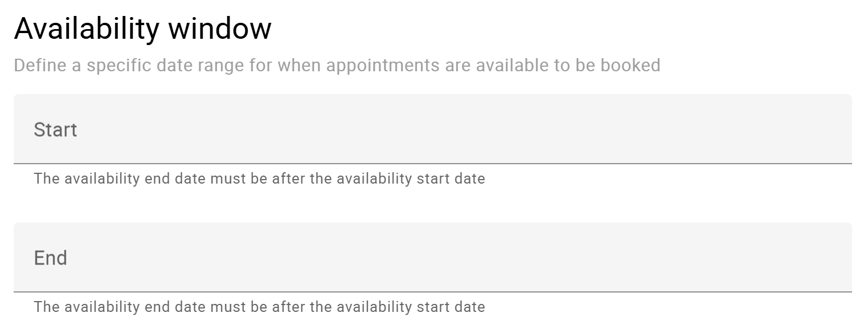Open the End date picker field
This screenshot has height=329, width=868.
pyautogui.click(x=433, y=257)
